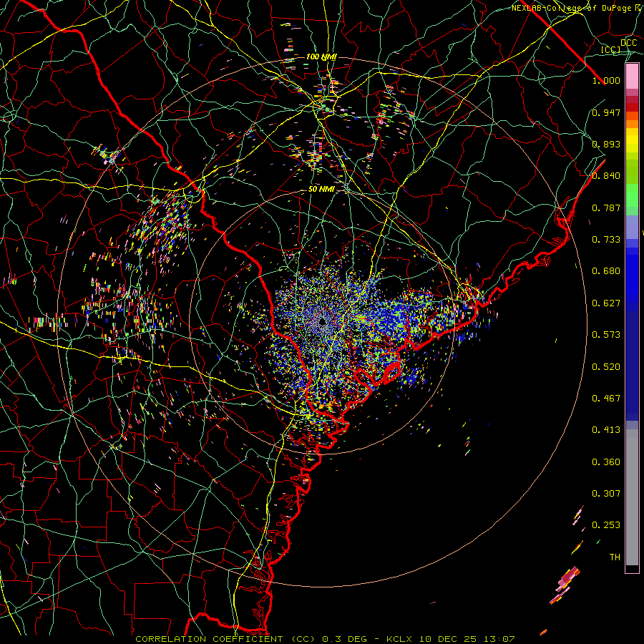Click the 0.360 scale value
The width and height of the screenshot is (644, 644).
606,462
